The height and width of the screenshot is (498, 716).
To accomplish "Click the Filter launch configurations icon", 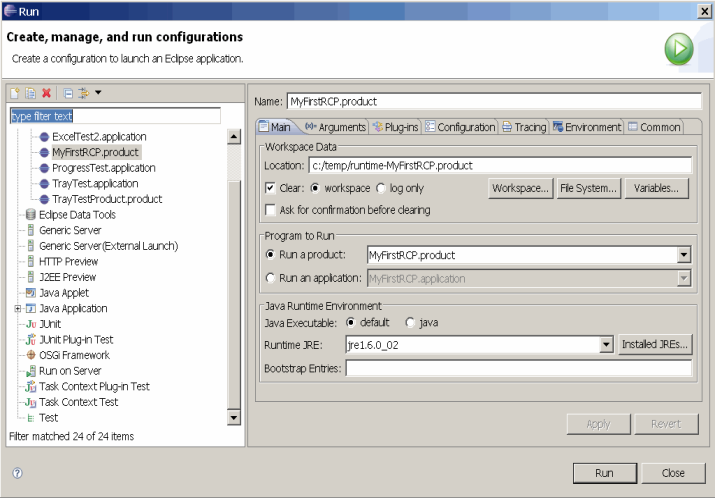I will coord(84,93).
